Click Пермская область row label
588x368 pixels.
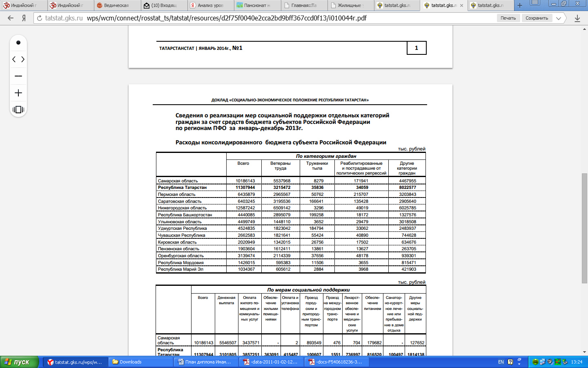[x=177, y=195]
